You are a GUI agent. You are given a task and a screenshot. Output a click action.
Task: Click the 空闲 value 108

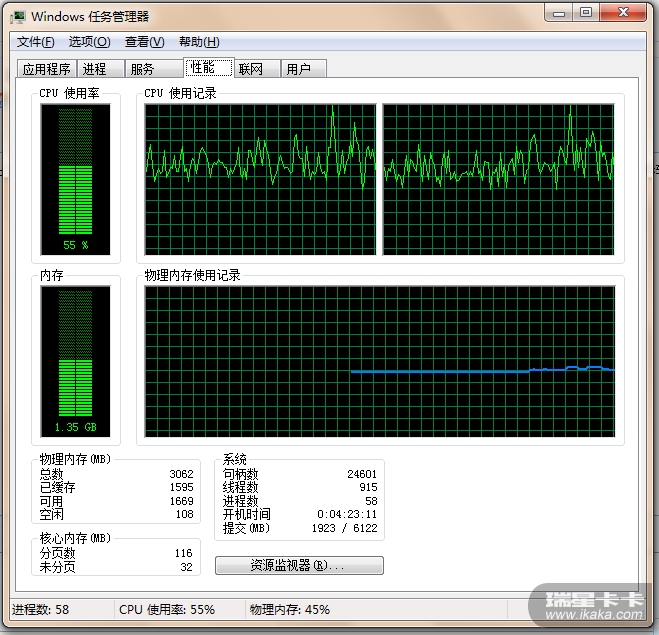click(x=185, y=514)
